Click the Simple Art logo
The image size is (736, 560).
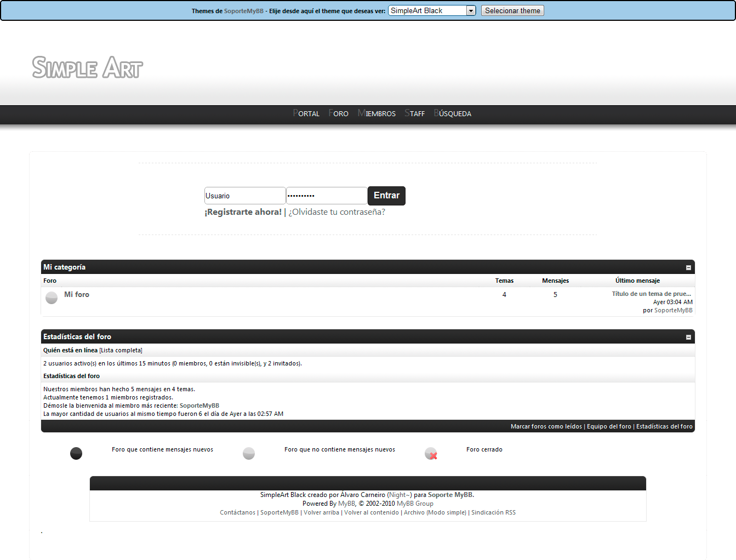87,67
